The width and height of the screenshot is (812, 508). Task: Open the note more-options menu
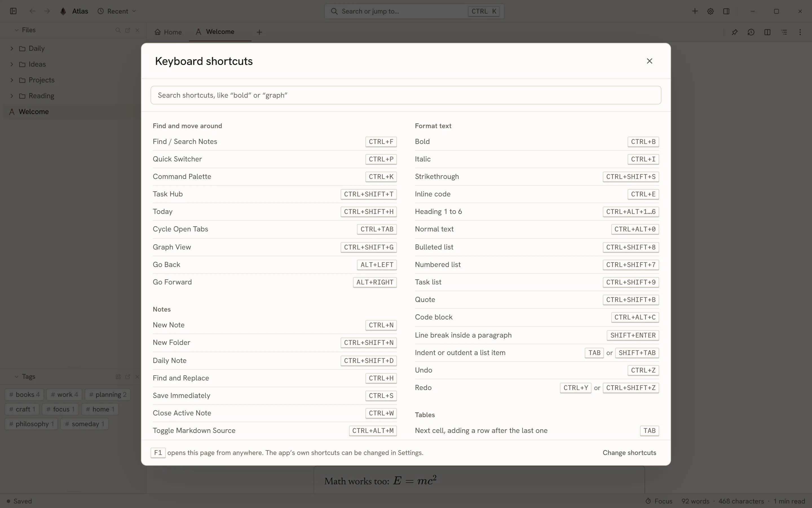pyautogui.click(x=800, y=32)
